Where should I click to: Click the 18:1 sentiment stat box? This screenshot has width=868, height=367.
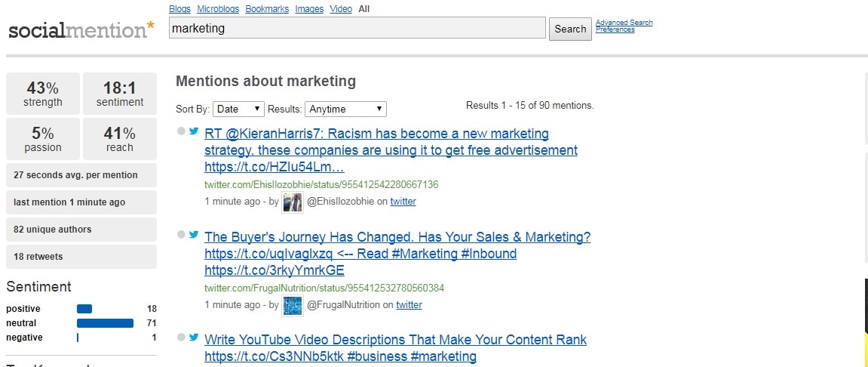pyautogui.click(x=120, y=94)
